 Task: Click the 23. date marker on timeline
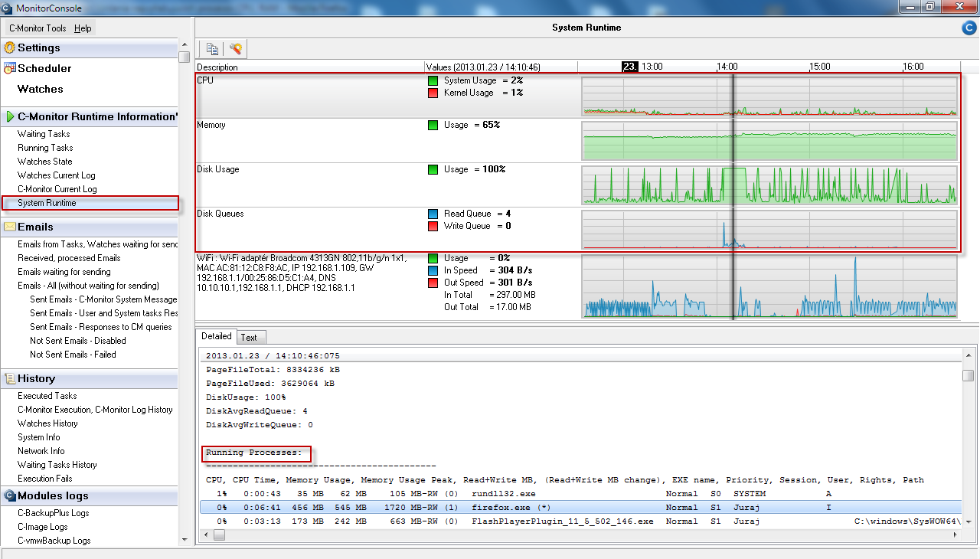click(630, 67)
